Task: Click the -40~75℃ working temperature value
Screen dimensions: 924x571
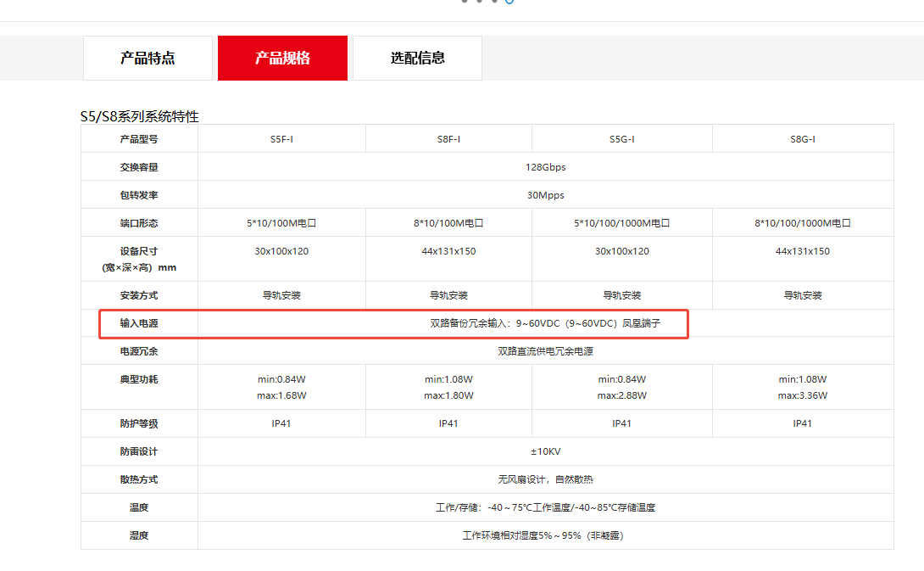Action: click(x=546, y=508)
